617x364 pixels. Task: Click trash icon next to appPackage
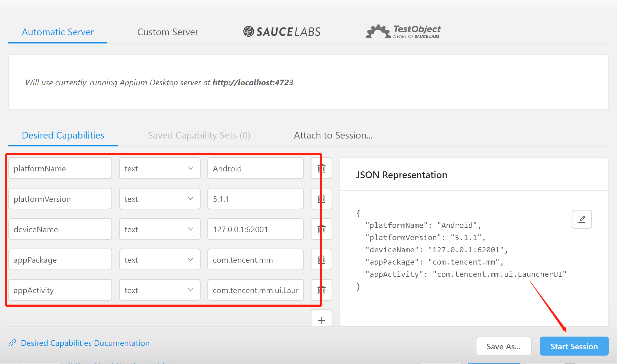pos(322,260)
